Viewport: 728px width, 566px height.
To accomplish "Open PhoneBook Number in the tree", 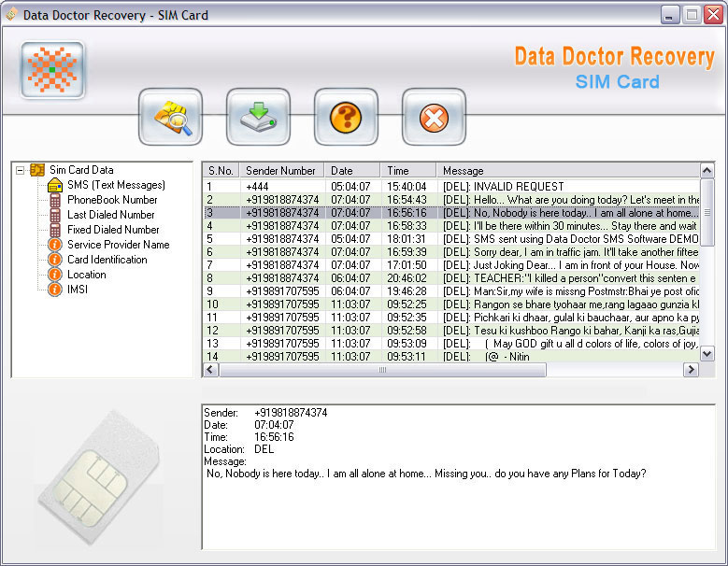I will [112, 200].
